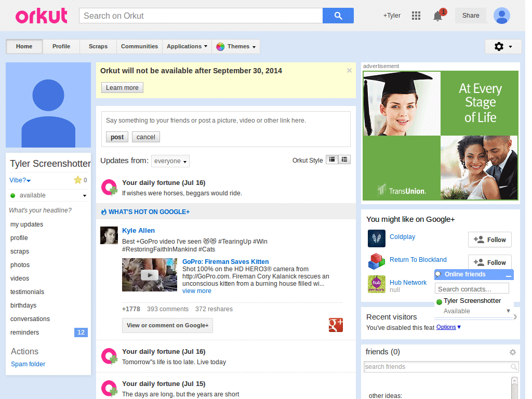The width and height of the screenshot is (532, 399).
Task: Click the Coldplay page icon
Action: (376, 238)
